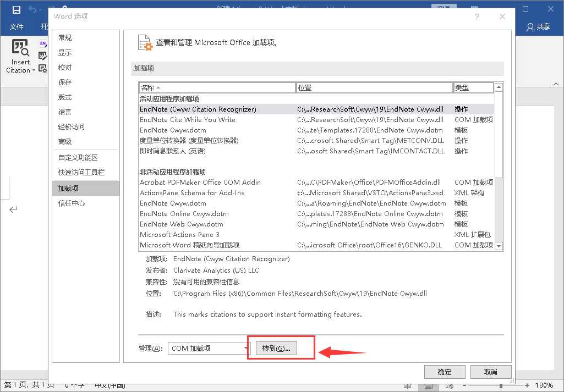Click the 共享 share button
This screenshot has height=392, width=564.
(x=538, y=27)
